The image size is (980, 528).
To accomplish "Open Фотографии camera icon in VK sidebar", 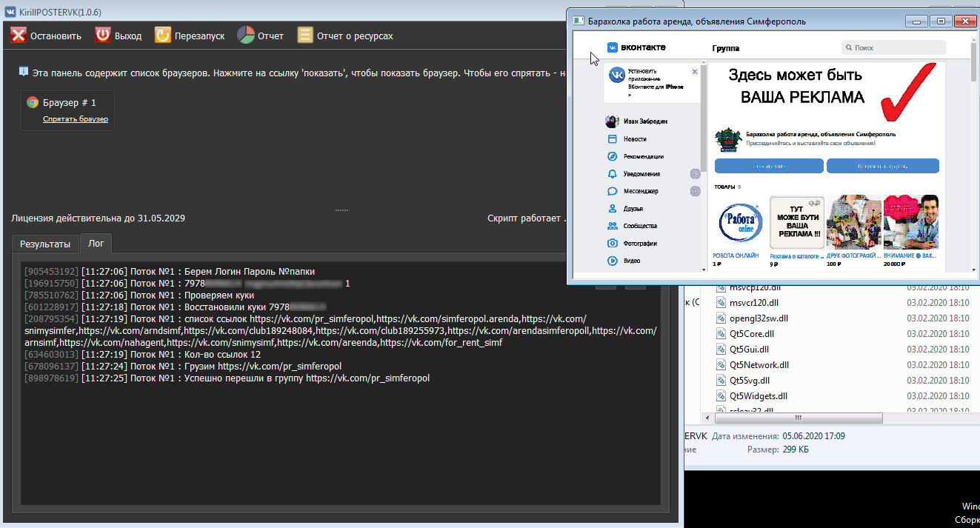I will 613,244.
